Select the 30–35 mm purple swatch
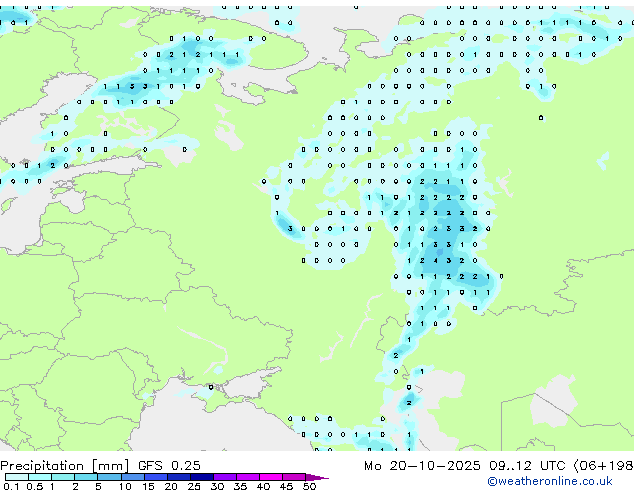Screen dimensions: 634x490 coord(224,477)
